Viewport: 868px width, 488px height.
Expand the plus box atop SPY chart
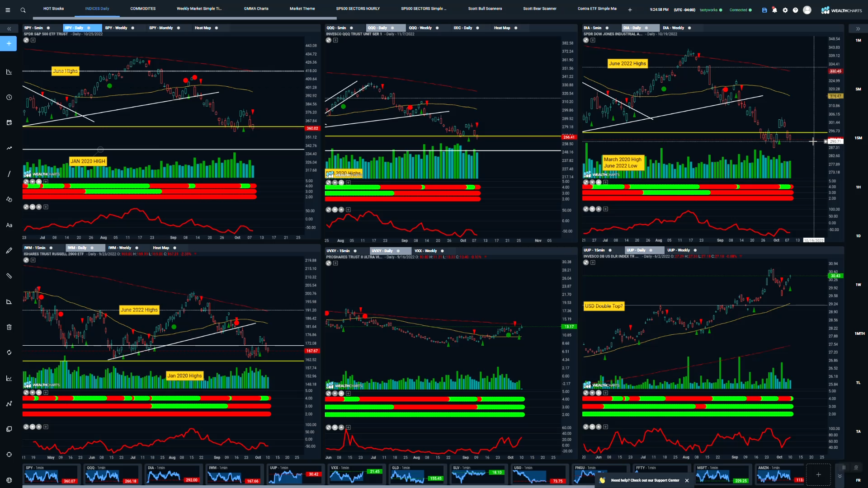pyautogui.click(x=33, y=40)
